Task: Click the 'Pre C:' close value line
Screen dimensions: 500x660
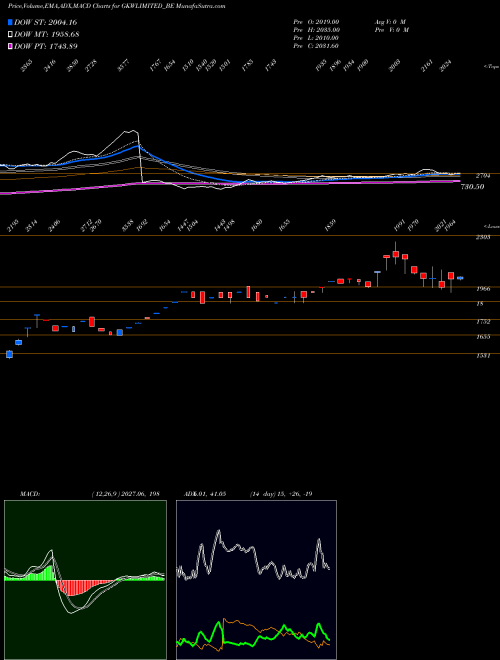Action: coord(316,46)
